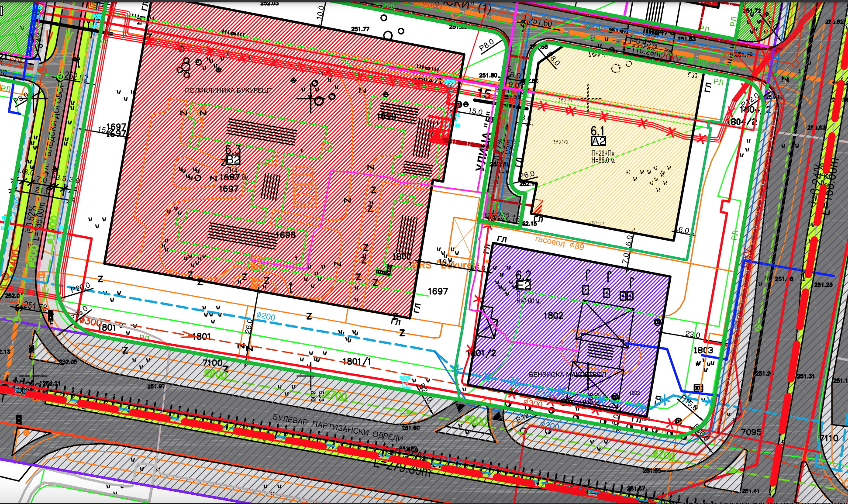The image size is (848, 504).
Task: Click the blue ф200 pipe label
Action: (x=265, y=316)
